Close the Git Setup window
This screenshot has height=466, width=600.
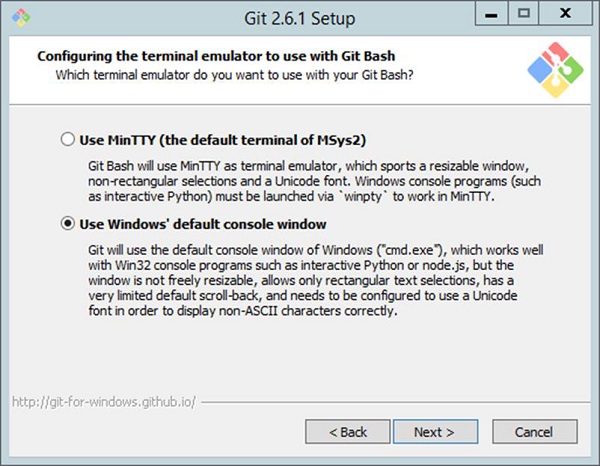coord(566,15)
